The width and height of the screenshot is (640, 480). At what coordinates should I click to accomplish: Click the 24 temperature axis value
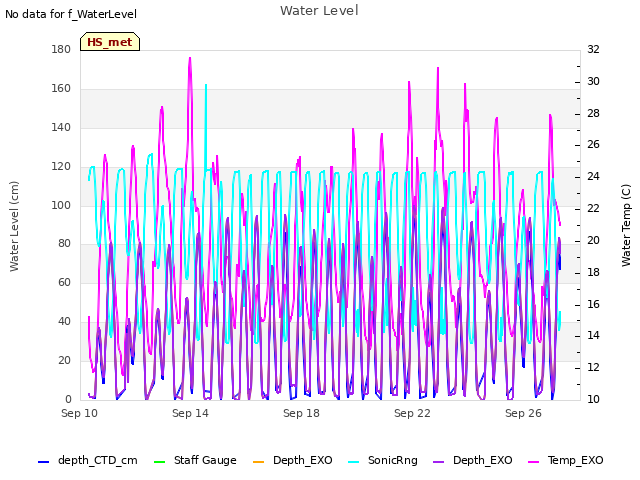click(593, 176)
